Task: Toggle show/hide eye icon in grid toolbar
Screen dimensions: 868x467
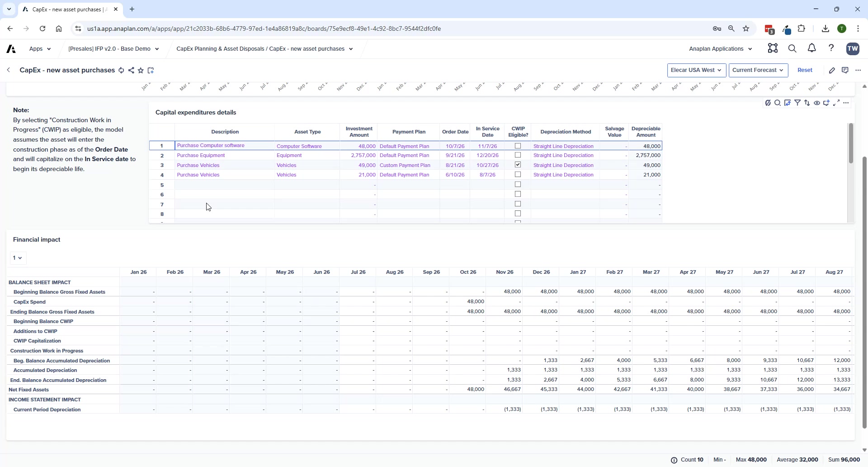Action: (x=817, y=103)
